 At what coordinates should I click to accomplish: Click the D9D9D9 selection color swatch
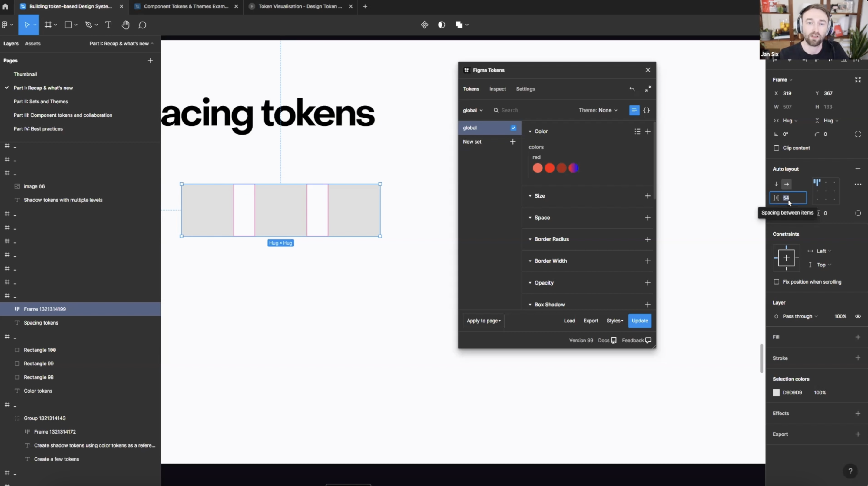tap(776, 393)
